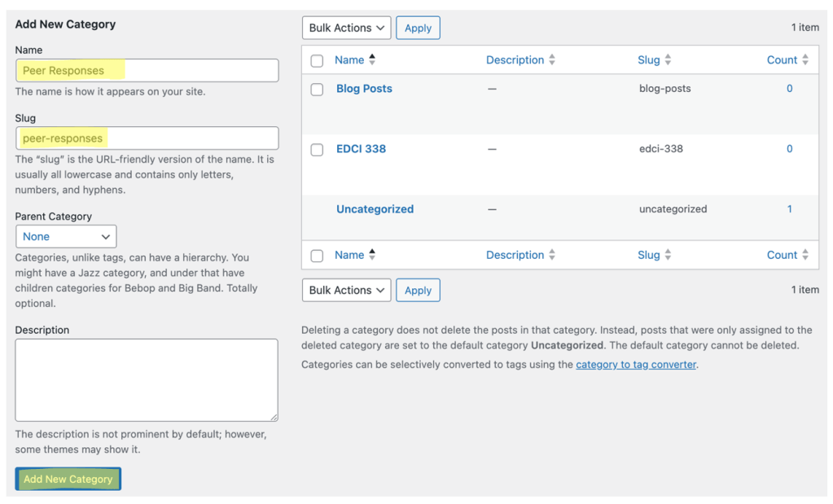Click sort arrows beside bottom Name header
The width and height of the screenshot is (833, 504).
coord(372,255)
